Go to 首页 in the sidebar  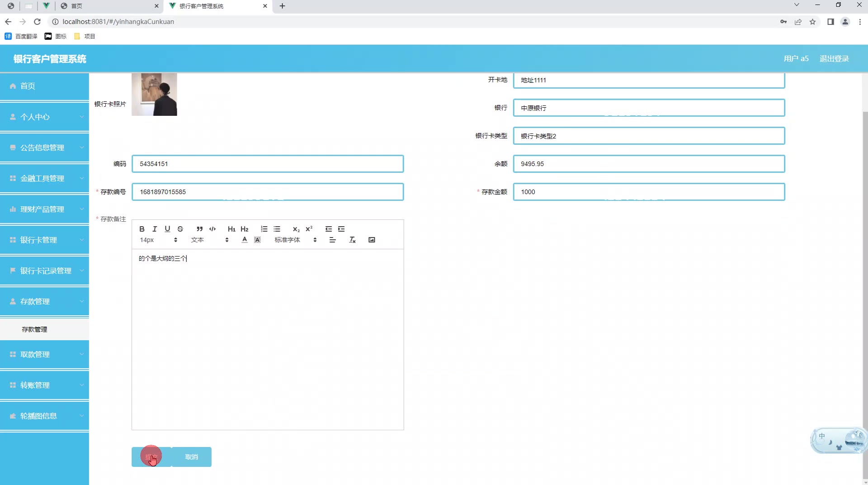tap(44, 86)
